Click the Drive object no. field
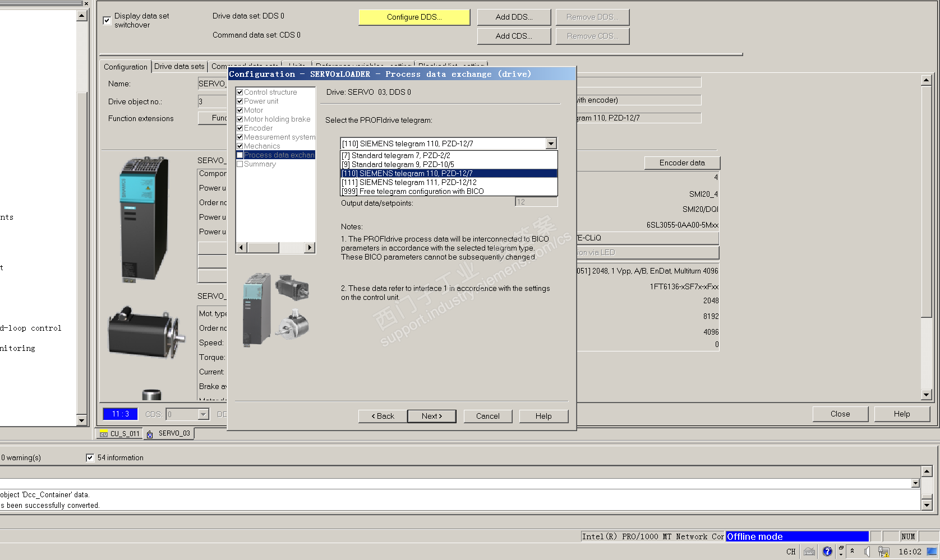The width and height of the screenshot is (940, 560). coord(212,101)
